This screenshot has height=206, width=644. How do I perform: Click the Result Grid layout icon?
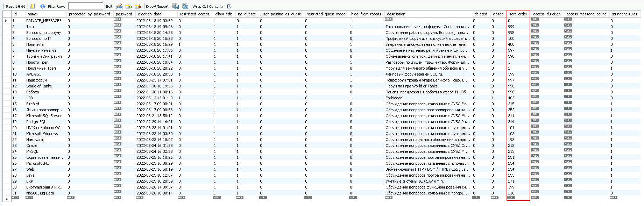[33, 6]
